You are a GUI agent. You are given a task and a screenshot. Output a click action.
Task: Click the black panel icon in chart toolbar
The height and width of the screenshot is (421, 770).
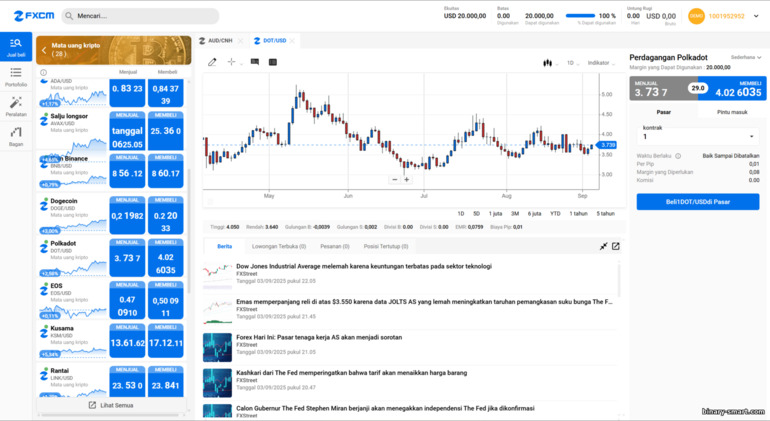click(273, 62)
